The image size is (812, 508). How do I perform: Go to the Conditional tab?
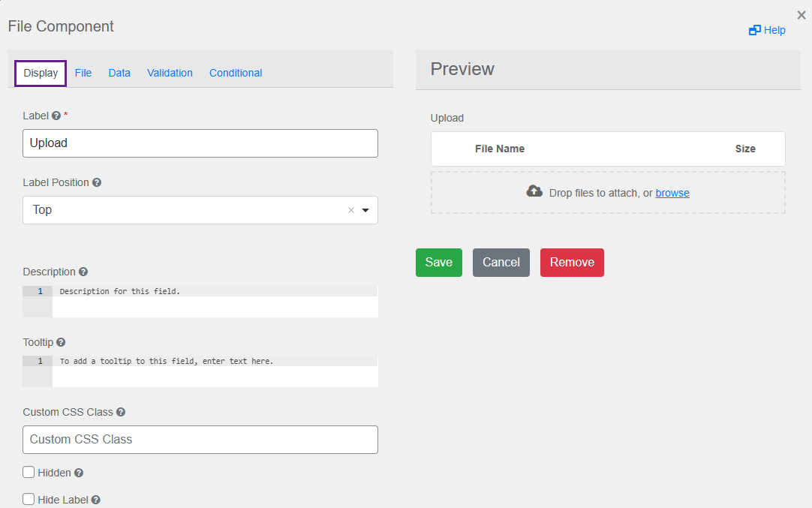coord(236,73)
